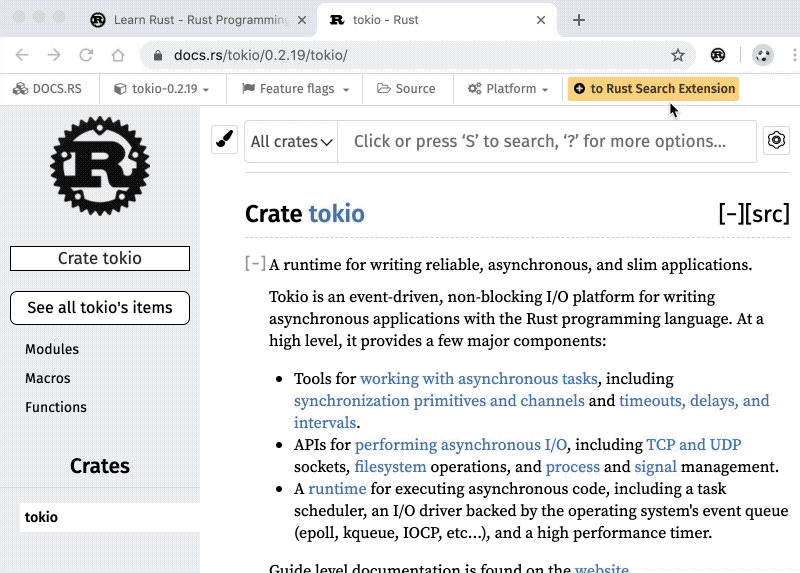Click the address bar URL

(261, 55)
